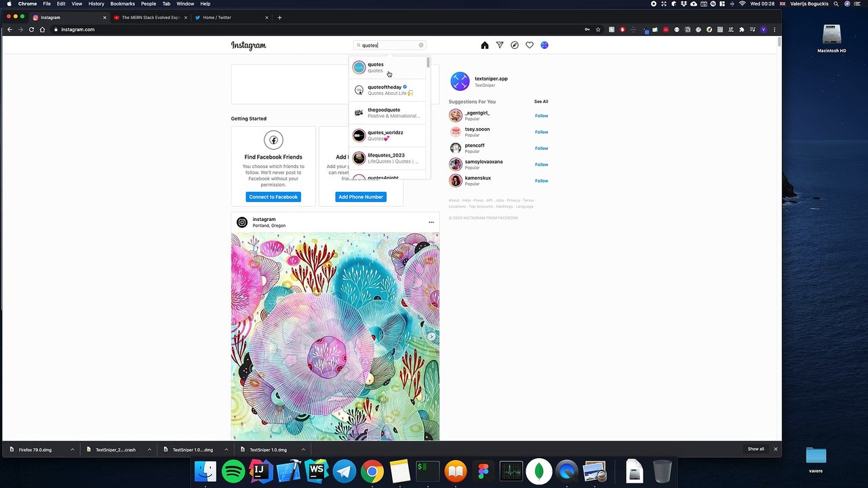Viewport: 868px width, 488px height.
Task: Close the Chrome downloads bar
Action: coord(776,449)
